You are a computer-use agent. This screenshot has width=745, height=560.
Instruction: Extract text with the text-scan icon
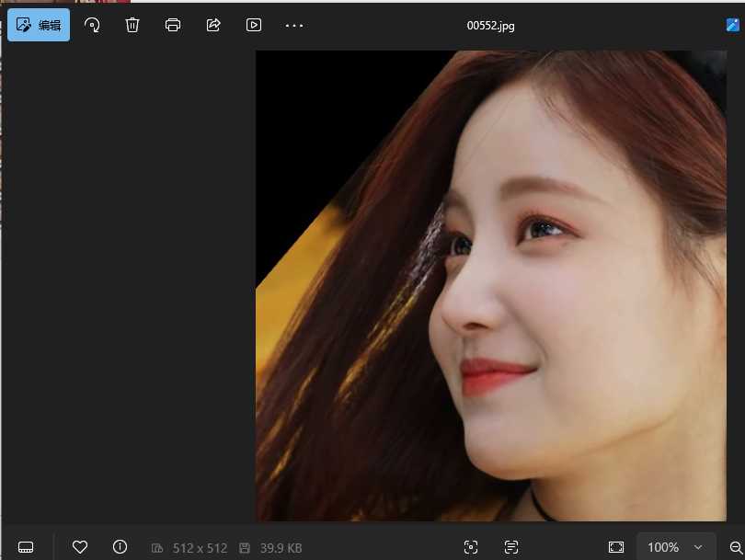tap(511, 547)
